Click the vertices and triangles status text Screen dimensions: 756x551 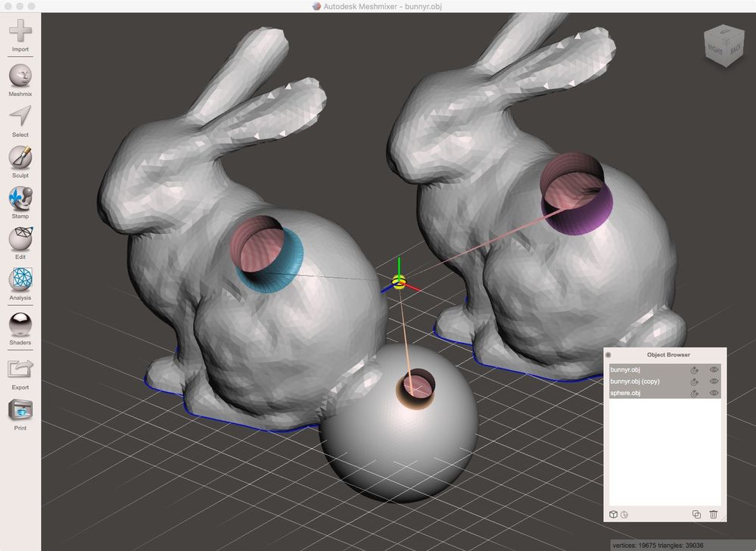click(658, 545)
